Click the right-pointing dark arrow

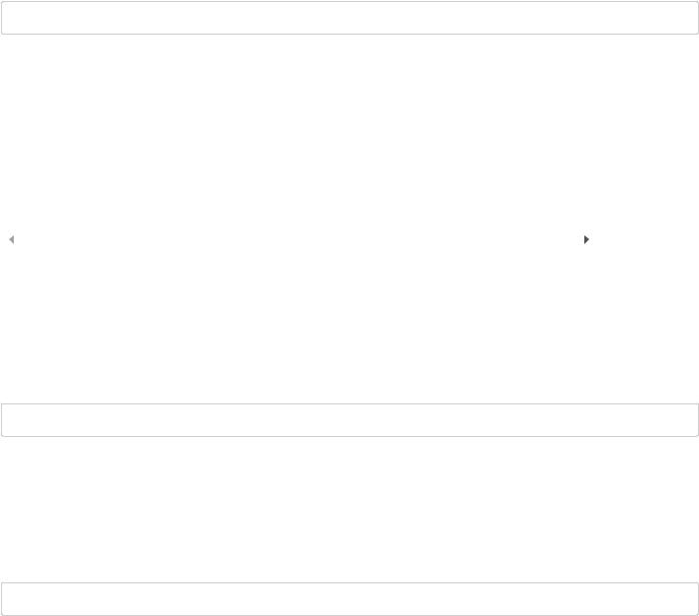586,240
